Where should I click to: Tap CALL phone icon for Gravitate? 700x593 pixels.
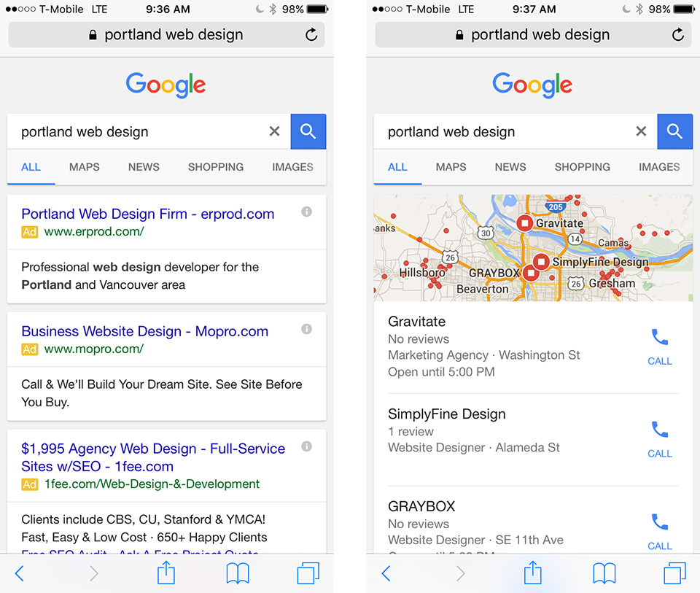pos(660,347)
